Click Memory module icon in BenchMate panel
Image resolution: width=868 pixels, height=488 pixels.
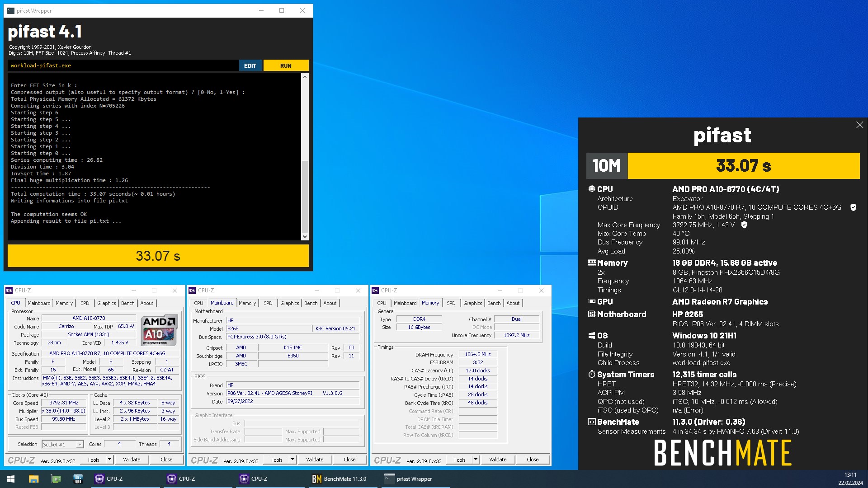click(591, 263)
